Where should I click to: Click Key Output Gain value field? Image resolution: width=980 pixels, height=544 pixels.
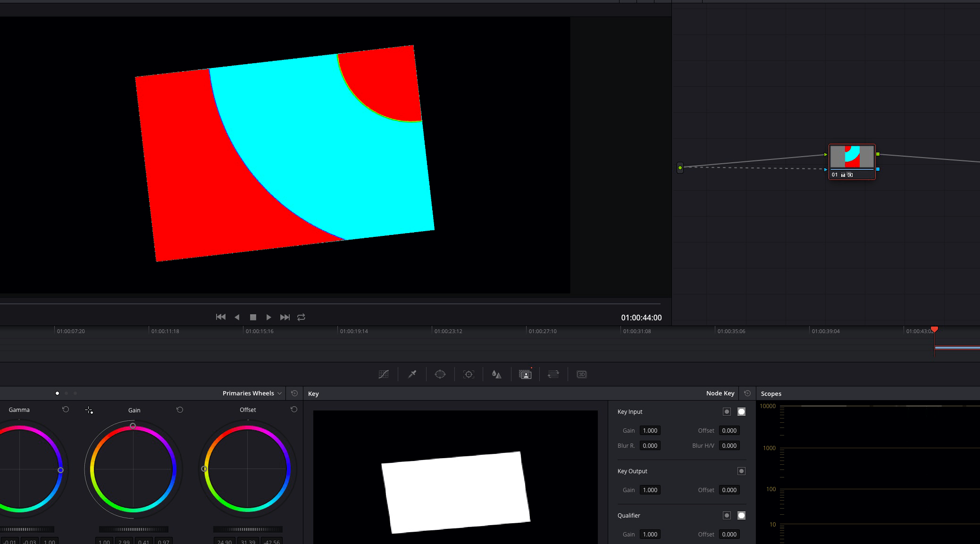[x=650, y=490]
